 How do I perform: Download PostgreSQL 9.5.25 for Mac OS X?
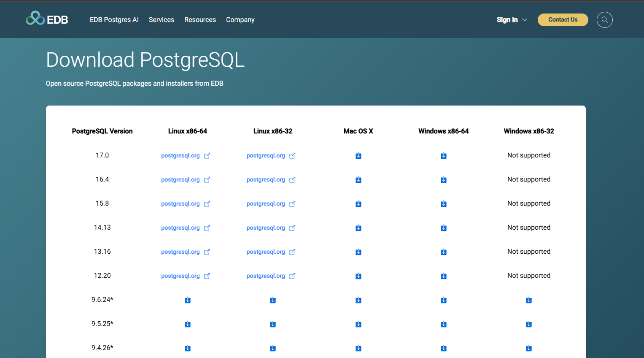pyautogui.click(x=358, y=324)
